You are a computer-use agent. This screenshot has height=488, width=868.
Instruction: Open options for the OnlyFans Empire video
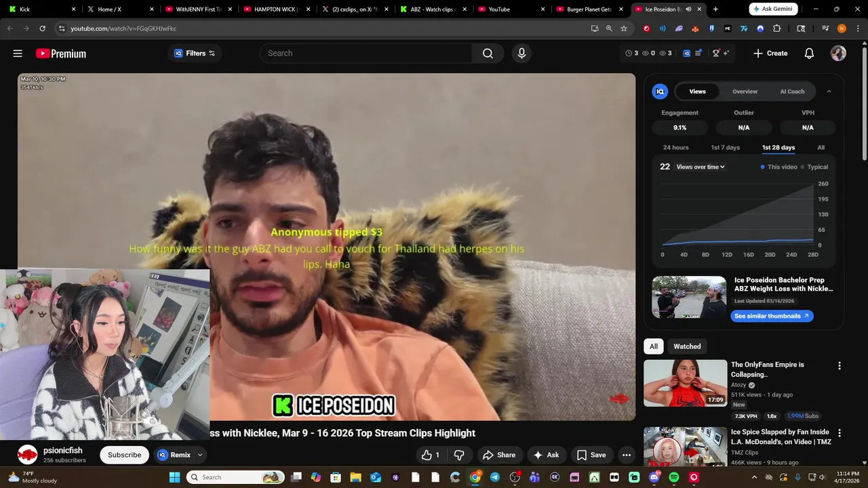840,366
